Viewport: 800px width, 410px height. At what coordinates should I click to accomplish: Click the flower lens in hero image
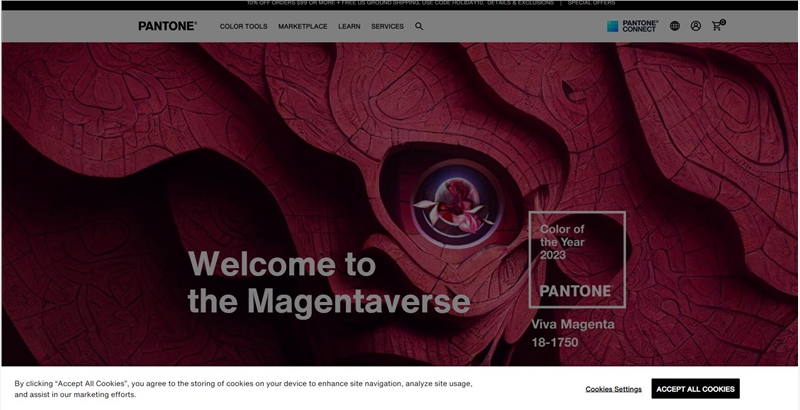pos(457,204)
